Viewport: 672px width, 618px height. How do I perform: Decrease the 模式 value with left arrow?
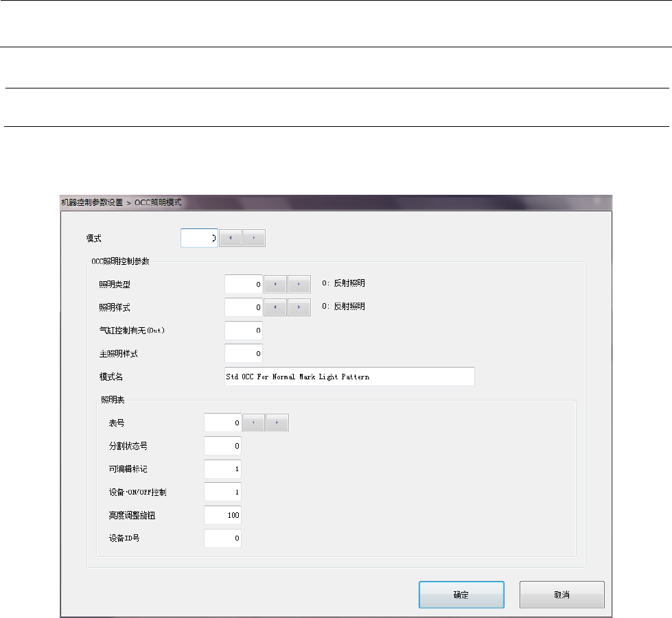pos(231,238)
